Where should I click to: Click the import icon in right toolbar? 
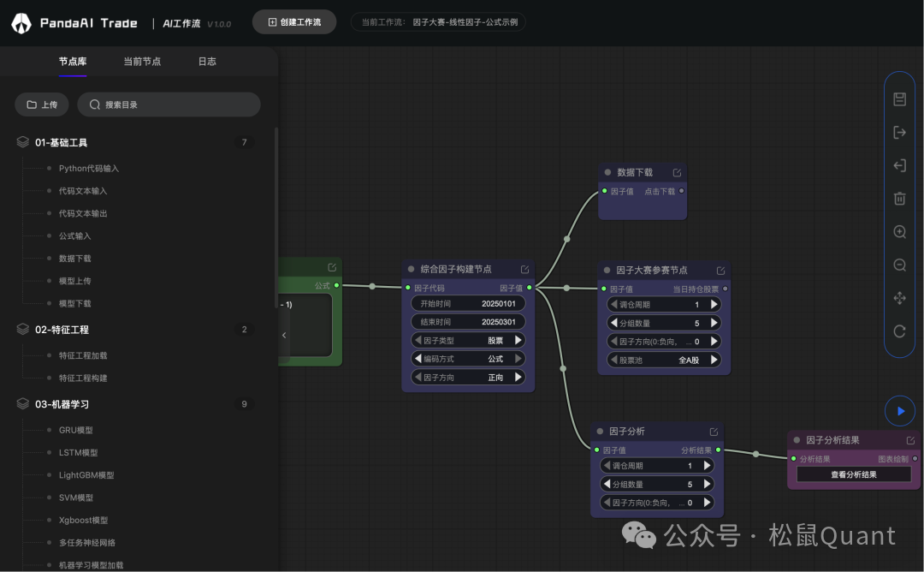[899, 165]
